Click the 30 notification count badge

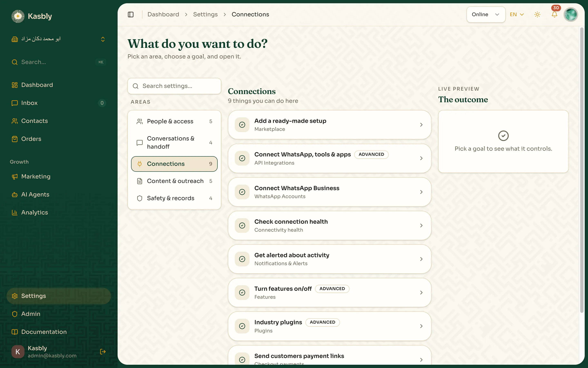click(x=556, y=8)
